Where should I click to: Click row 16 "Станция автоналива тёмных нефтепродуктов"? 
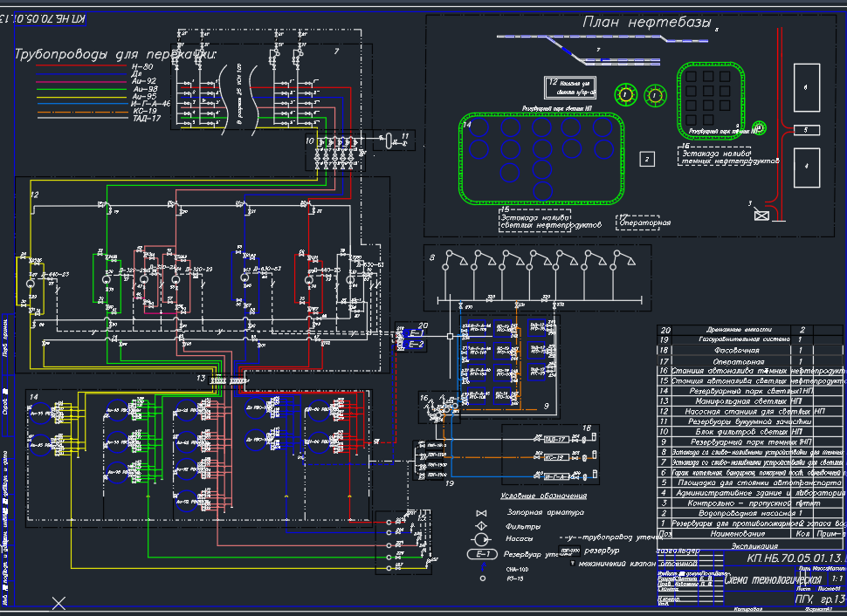(x=752, y=371)
